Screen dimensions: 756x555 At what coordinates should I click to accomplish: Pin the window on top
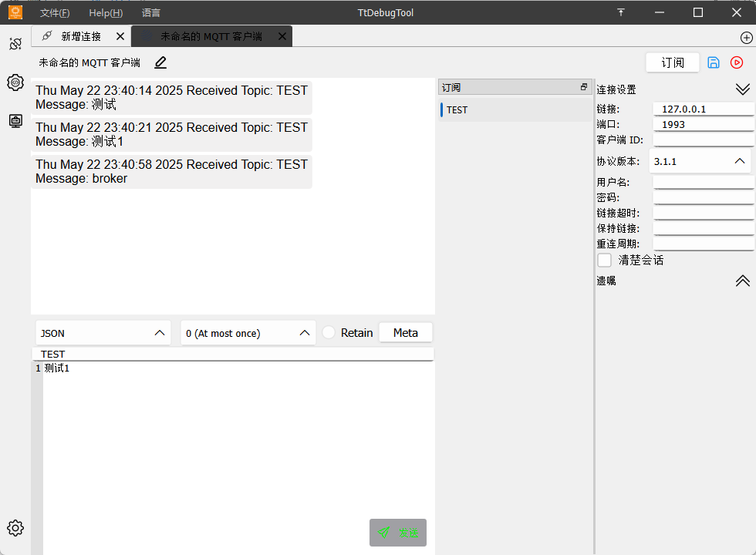click(621, 12)
